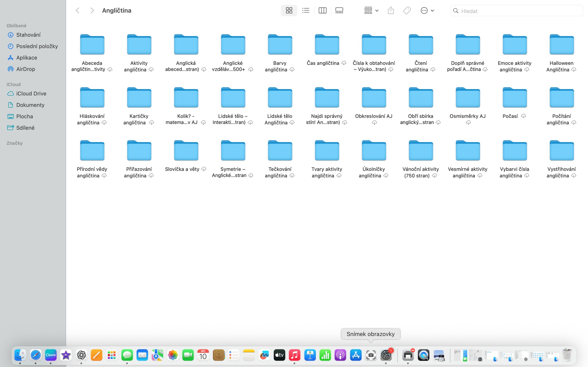The width and height of the screenshot is (588, 367).
Task: Click the tag icon in toolbar
Action: (407, 11)
